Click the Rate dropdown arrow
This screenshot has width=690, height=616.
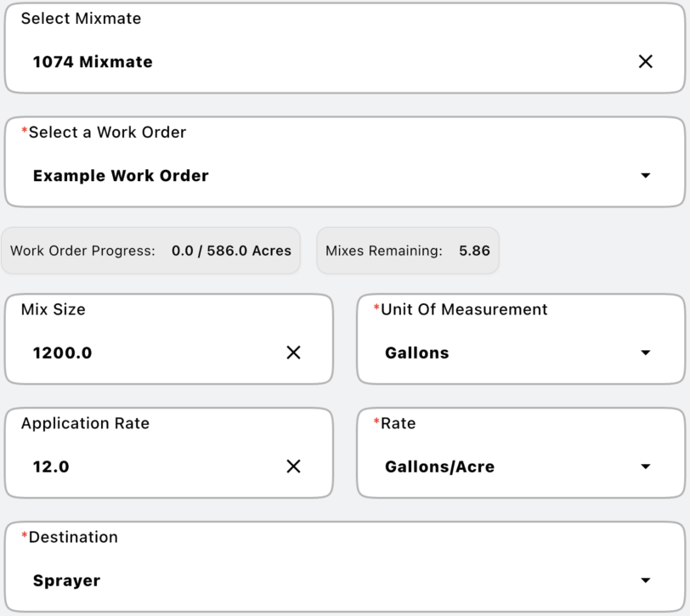pos(646,466)
